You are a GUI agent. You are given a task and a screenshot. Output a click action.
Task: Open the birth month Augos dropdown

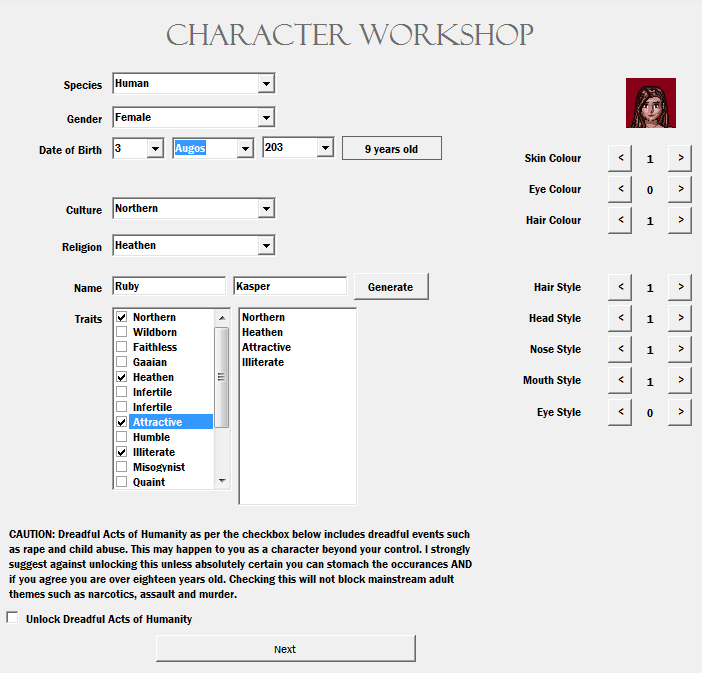click(245, 148)
